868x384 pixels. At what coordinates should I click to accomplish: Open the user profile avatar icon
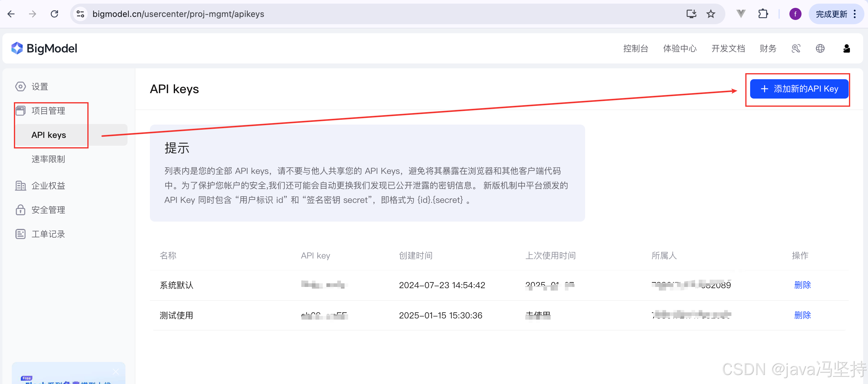click(x=846, y=49)
